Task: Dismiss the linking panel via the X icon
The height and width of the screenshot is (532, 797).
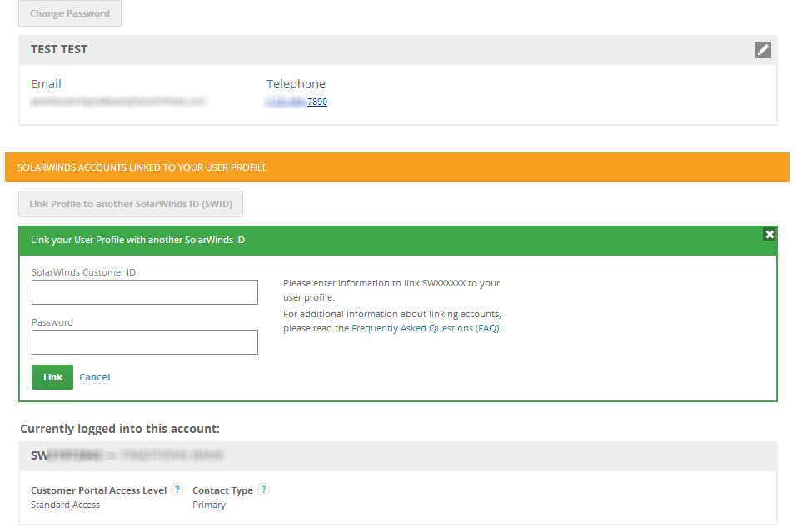Action: pyautogui.click(x=769, y=234)
